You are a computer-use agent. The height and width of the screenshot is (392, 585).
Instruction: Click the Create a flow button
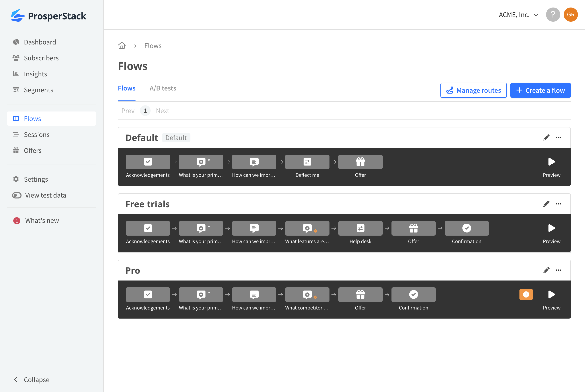coord(540,90)
